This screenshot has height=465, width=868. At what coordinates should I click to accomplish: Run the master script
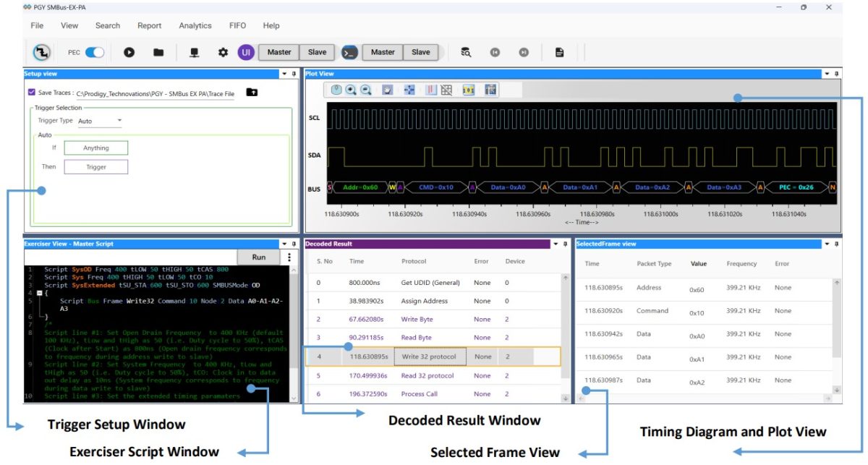258,256
